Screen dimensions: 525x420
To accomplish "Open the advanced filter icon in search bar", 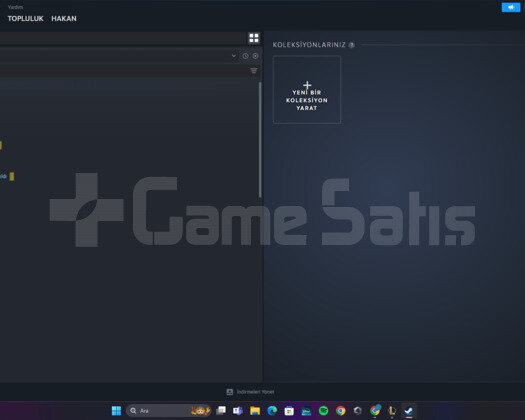I will (x=254, y=70).
